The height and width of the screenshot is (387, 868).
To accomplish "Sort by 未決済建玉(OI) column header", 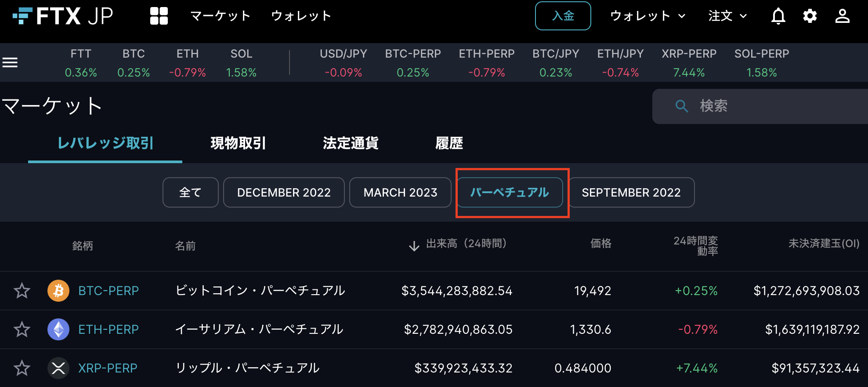I will pyautogui.click(x=824, y=244).
